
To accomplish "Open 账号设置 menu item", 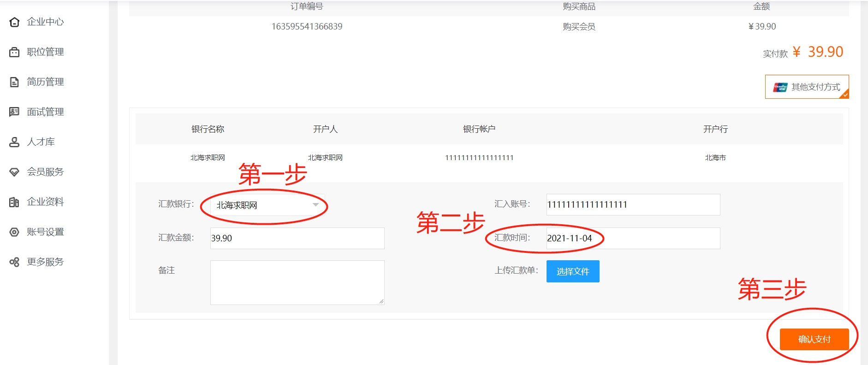I will coord(45,232).
